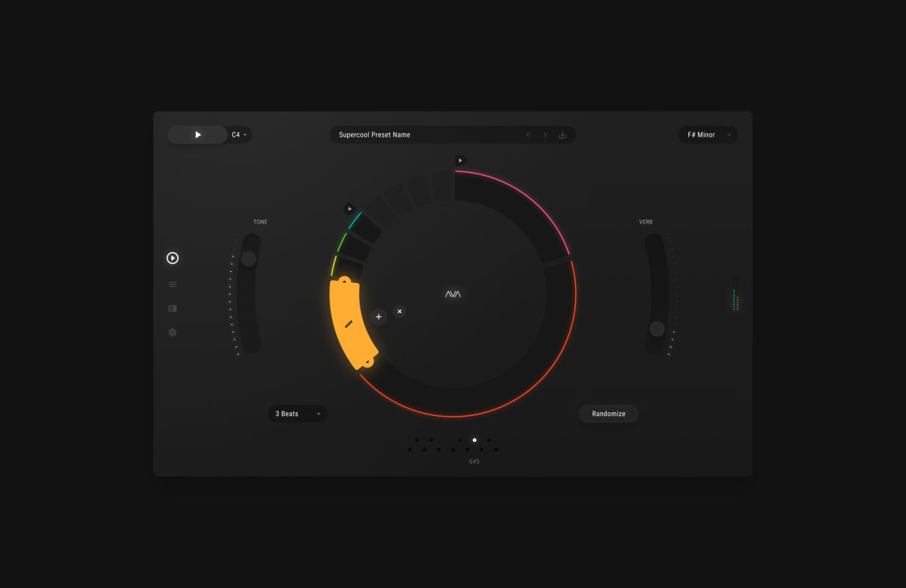Image resolution: width=906 pixels, height=588 pixels.
Task: Select the circled play sidebar tab
Action: 173,258
